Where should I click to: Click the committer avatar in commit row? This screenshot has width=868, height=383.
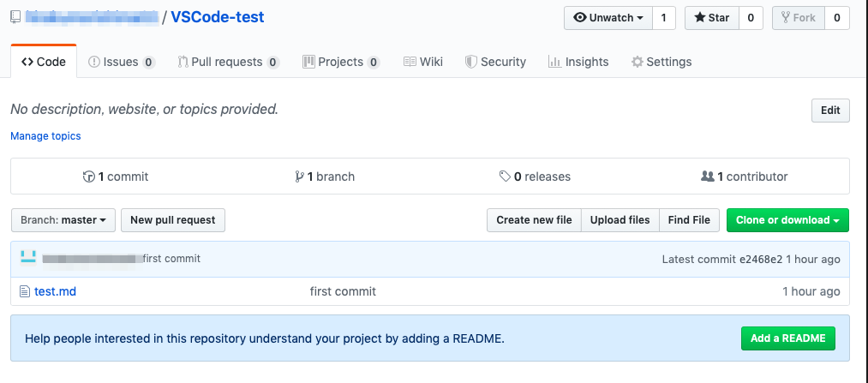pos(27,258)
